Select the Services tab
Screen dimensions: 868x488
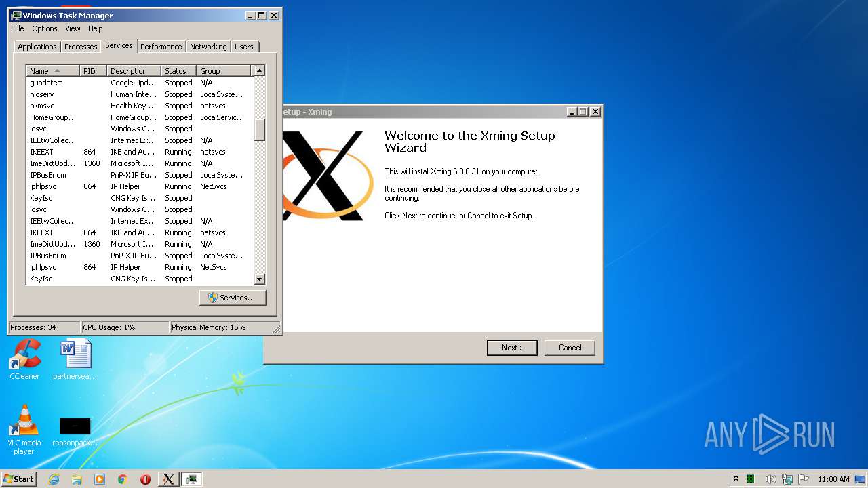(x=119, y=45)
